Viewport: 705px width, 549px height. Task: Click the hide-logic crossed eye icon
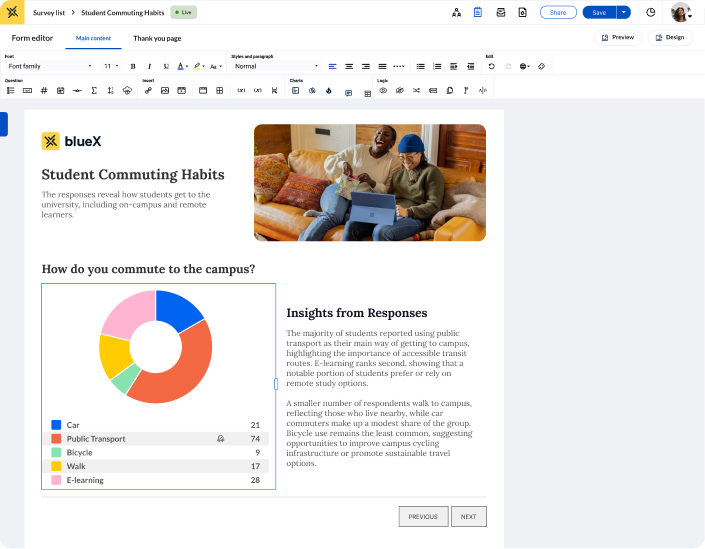tap(400, 90)
